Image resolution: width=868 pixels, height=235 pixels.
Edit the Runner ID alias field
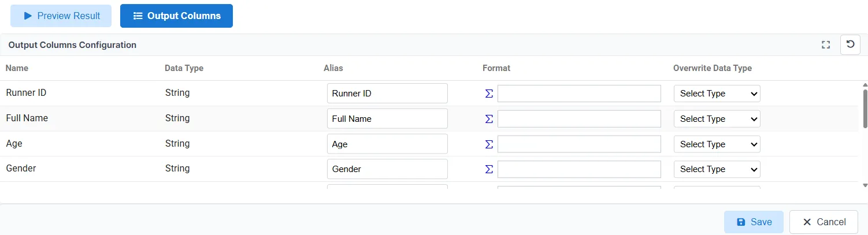click(387, 94)
